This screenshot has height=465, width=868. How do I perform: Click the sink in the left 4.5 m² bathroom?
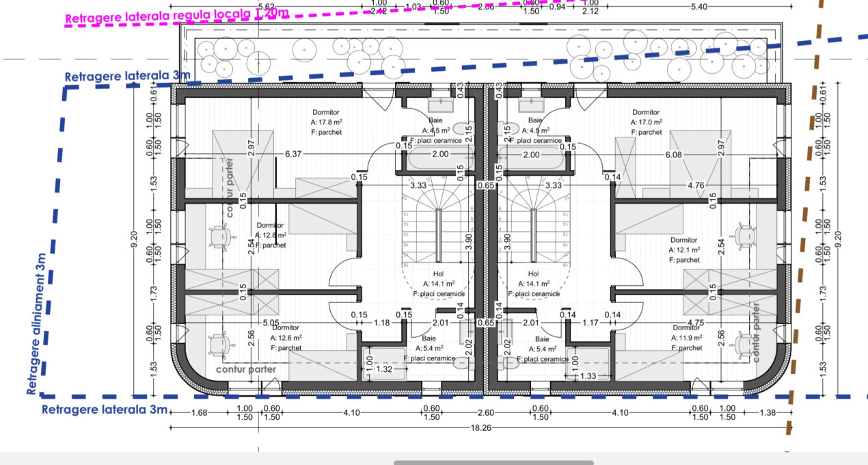439,105
